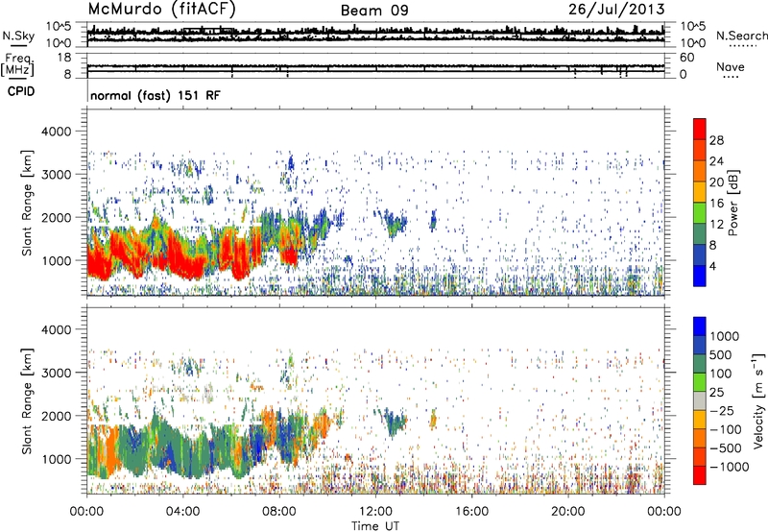Click the Slant Range title of power panel
The height and width of the screenshot is (532, 768).
[x=27, y=203]
